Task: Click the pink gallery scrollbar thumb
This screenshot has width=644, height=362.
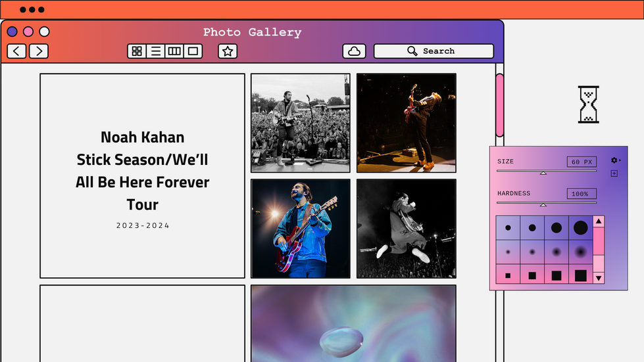Action: [499, 105]
